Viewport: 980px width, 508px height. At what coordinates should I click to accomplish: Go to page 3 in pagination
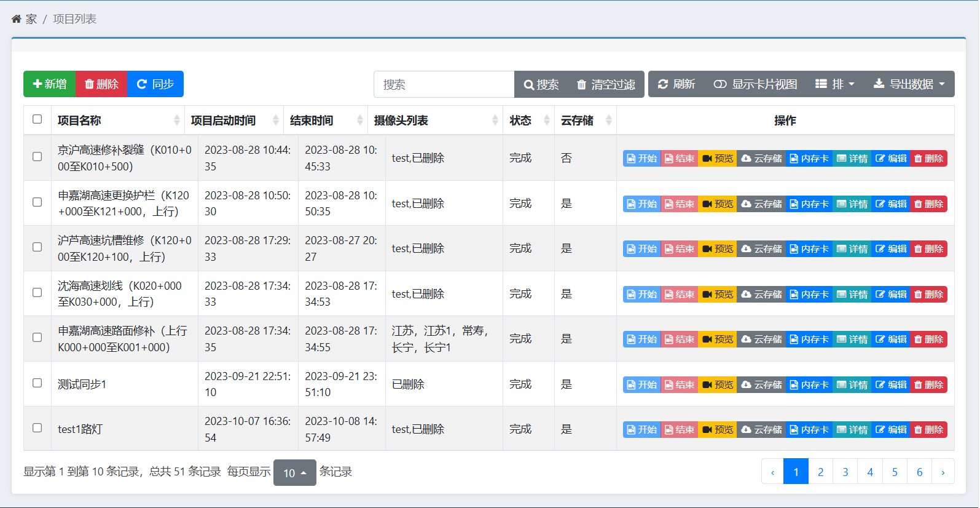tap(845, 472)
